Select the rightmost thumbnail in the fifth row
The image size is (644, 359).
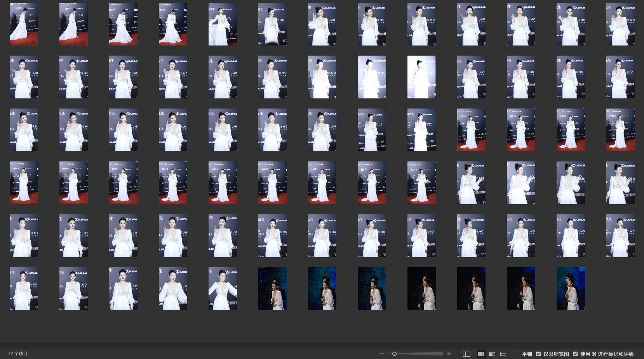(620, 236)
